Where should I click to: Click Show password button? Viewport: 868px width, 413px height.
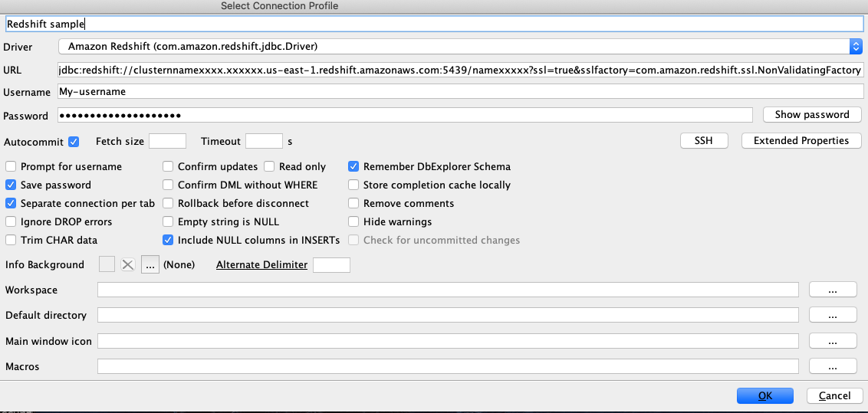(x=812, y=115)
